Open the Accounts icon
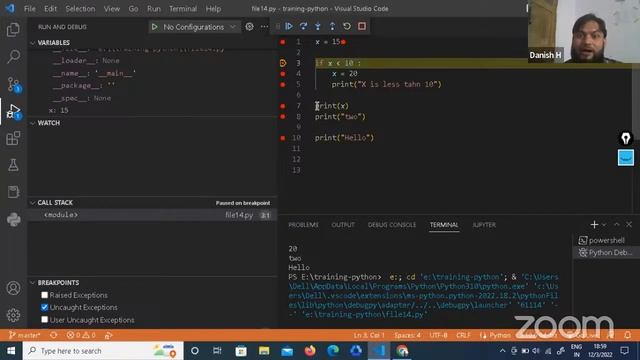Image resolution: width=640 pixels, height=360 pixels. pyautogui.click(x=13, y=288)
